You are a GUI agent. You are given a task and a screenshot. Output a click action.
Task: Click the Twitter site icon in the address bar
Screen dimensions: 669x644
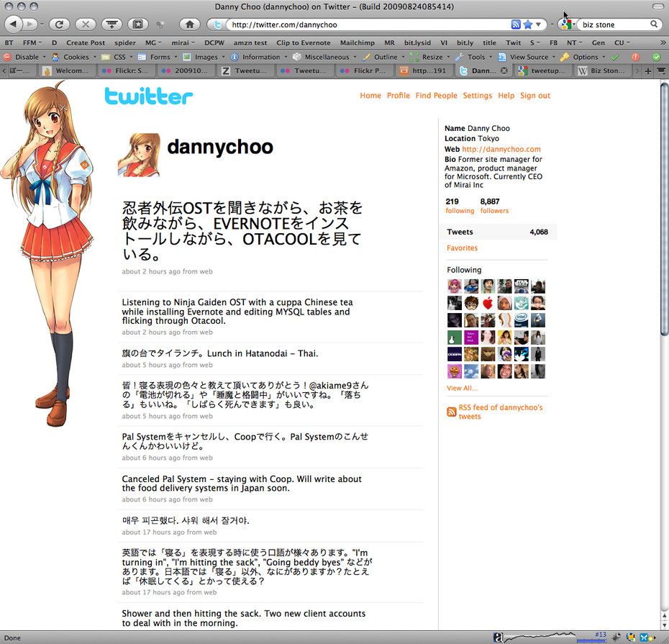click(217, 24)
